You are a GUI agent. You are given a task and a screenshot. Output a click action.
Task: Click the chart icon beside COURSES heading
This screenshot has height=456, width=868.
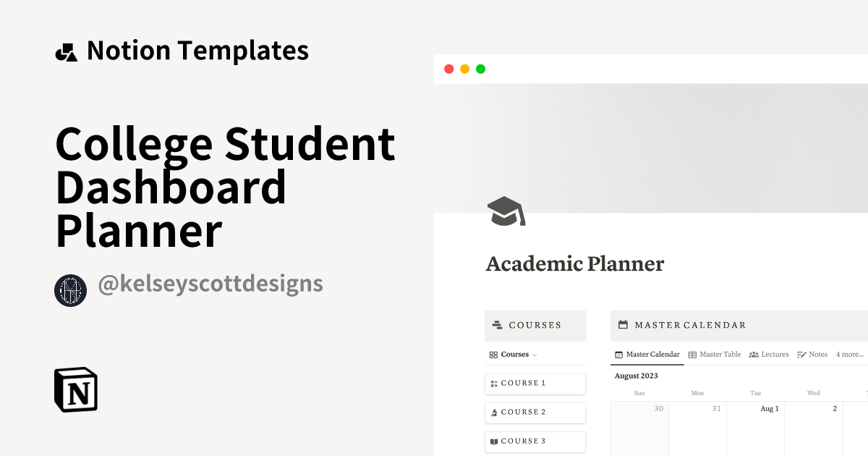pyautogui.click(x=497, y=325)
